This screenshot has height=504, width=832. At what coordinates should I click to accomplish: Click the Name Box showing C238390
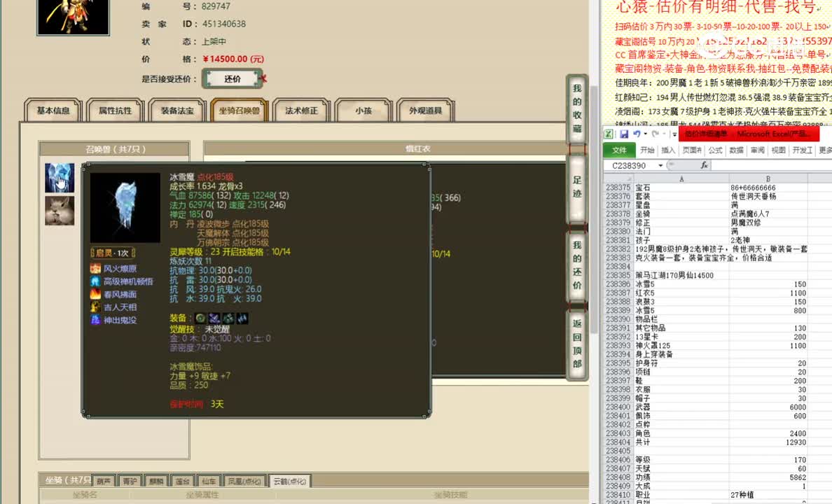pos(630,165)
